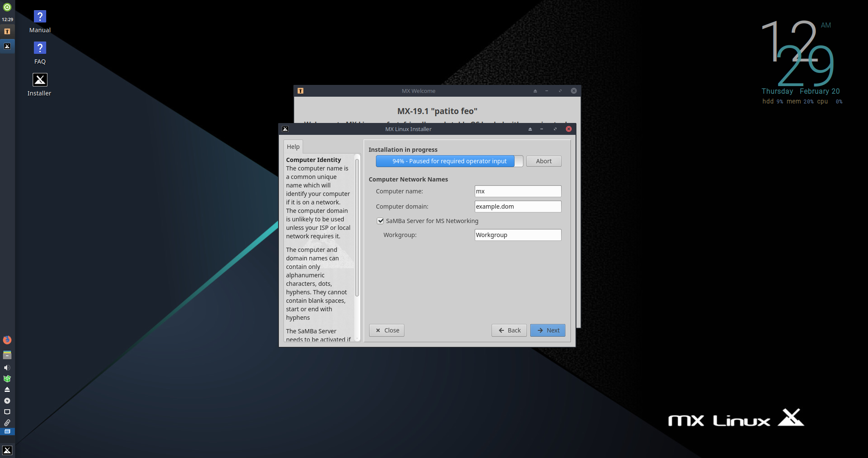The height and width of the screenshot is (458, 868).
Task: Click the Computer Network Names heading
Action: [x=408, y=179]
